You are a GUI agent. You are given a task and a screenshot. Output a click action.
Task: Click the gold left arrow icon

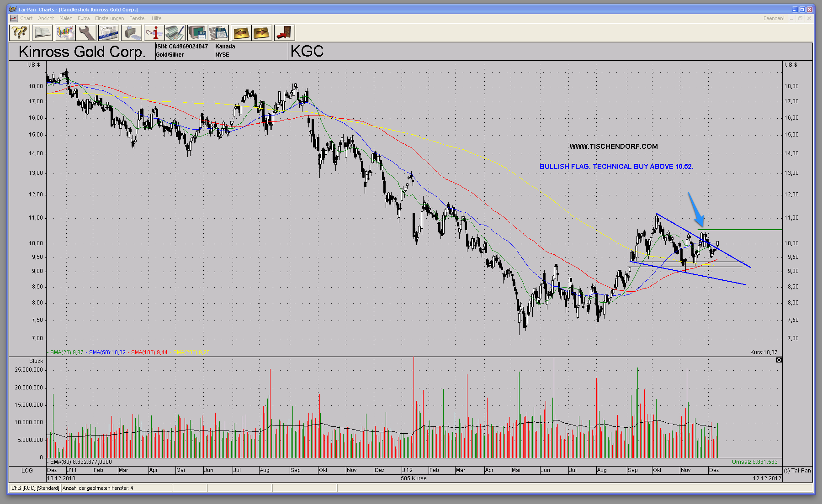click(x=241, y=33)
